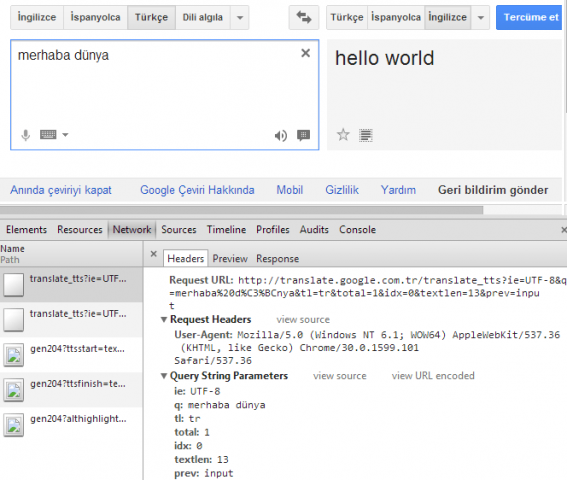
Task: Click the image icon of gen204?ttsfinish
Action: (x=14, y=390)
